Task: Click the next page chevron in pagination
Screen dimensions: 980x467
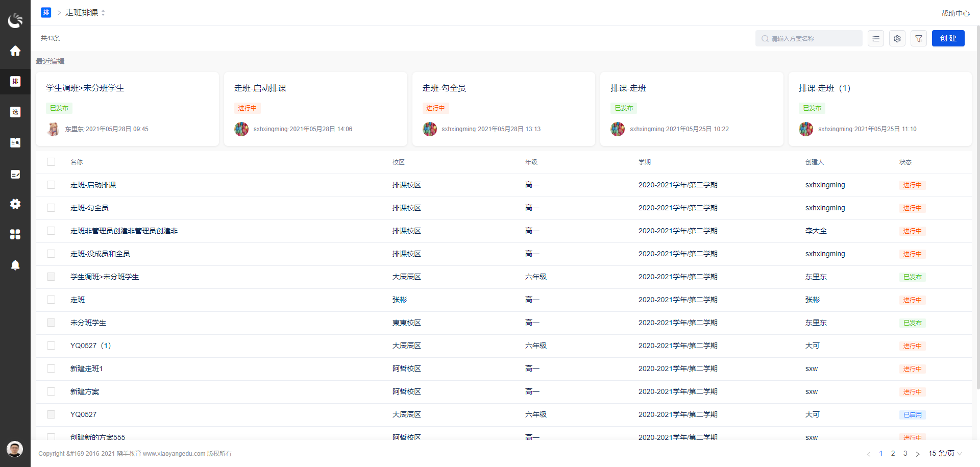Action: [918, 453]
